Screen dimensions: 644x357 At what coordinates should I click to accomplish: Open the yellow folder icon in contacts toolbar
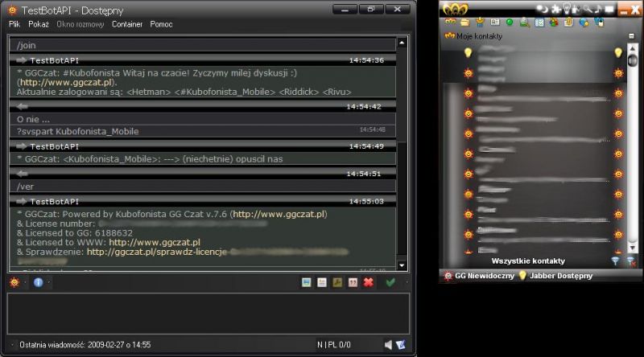(465, 23)
